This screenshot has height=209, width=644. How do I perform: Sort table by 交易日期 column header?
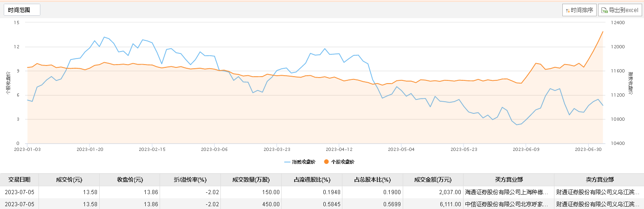(x=19, y=180)
